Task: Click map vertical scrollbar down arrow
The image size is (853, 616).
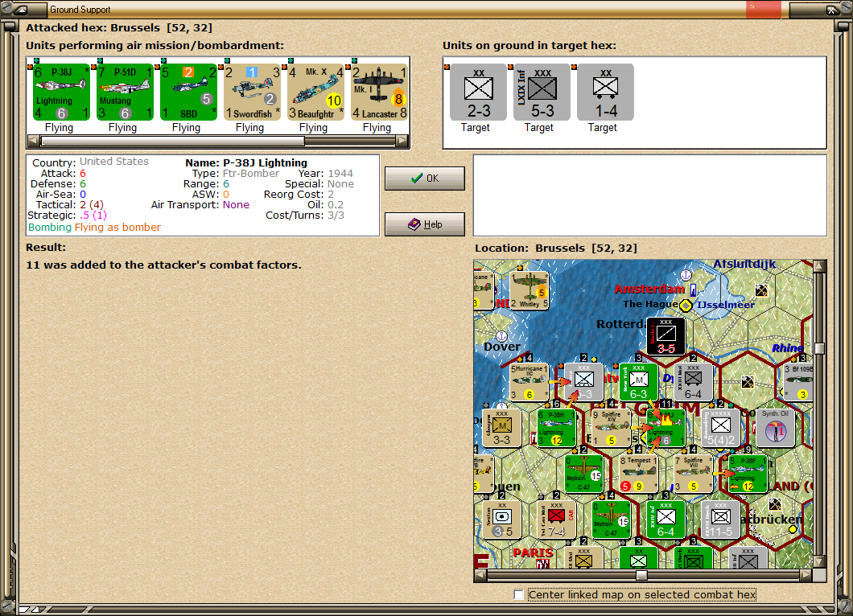Action: [819, 561]
